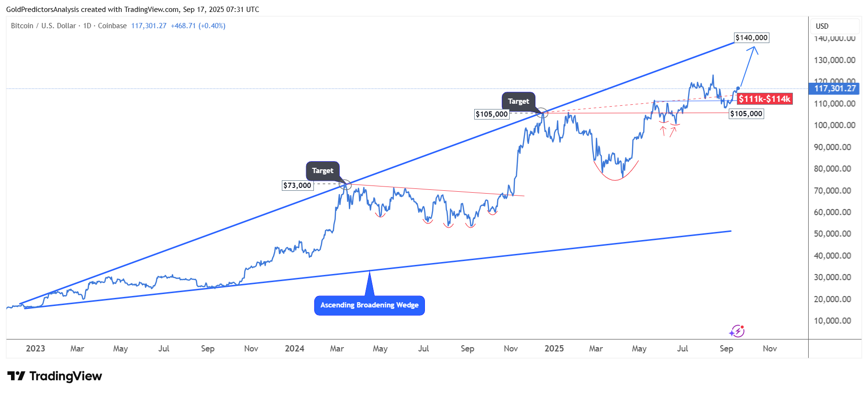
Task: Click the Target callout above the $73,000 label
Action: [323, 171]
